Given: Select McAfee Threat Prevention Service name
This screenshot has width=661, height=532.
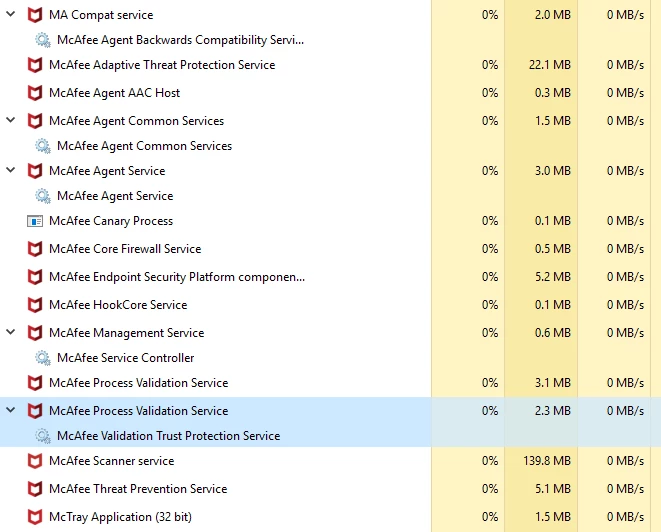Looking at the screenshot, I should (138, 489).
